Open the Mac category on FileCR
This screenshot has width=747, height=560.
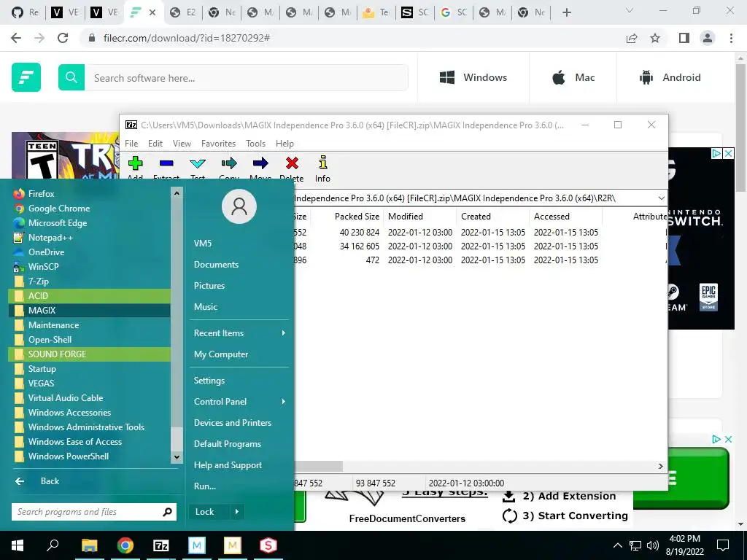point(573,77)
